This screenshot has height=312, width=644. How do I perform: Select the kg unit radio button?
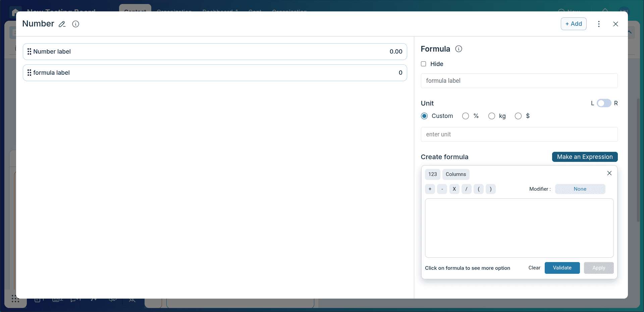coord(492,116)
